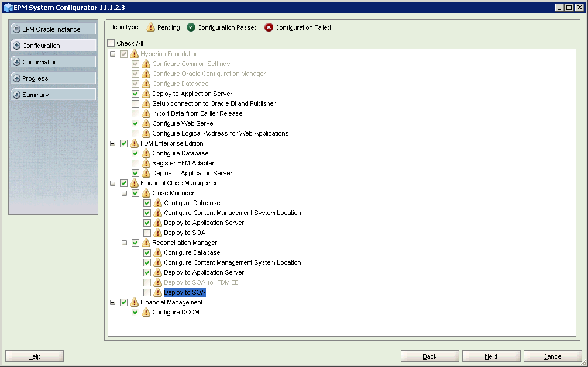588x367 pixels.
Task: Click pending icon beside Register HFM Adapter
Action: pos(146,163)
